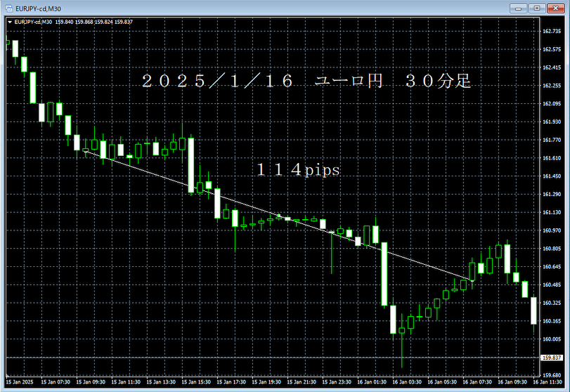Click the white trendline on the chart
Image resolution: width=570 pixels, height=392 pixels.
click(x=278, y=216)
